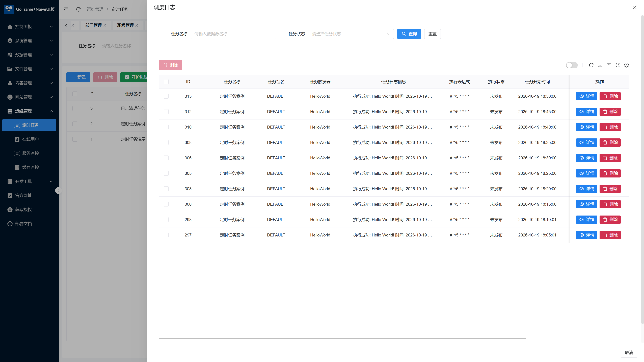The height and width of the screenshot is (362, 644).
Task: Click the 重置 reset button
Action: [x=433, y=34]
